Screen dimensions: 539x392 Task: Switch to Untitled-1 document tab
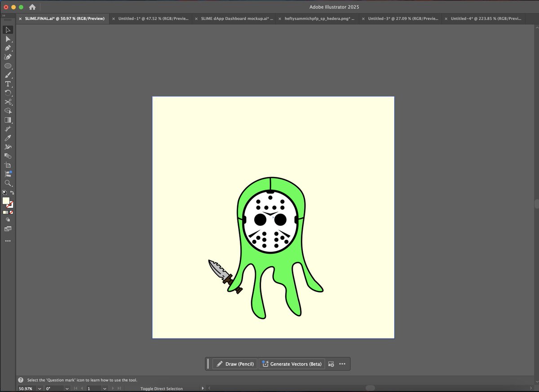pos(153,19)
